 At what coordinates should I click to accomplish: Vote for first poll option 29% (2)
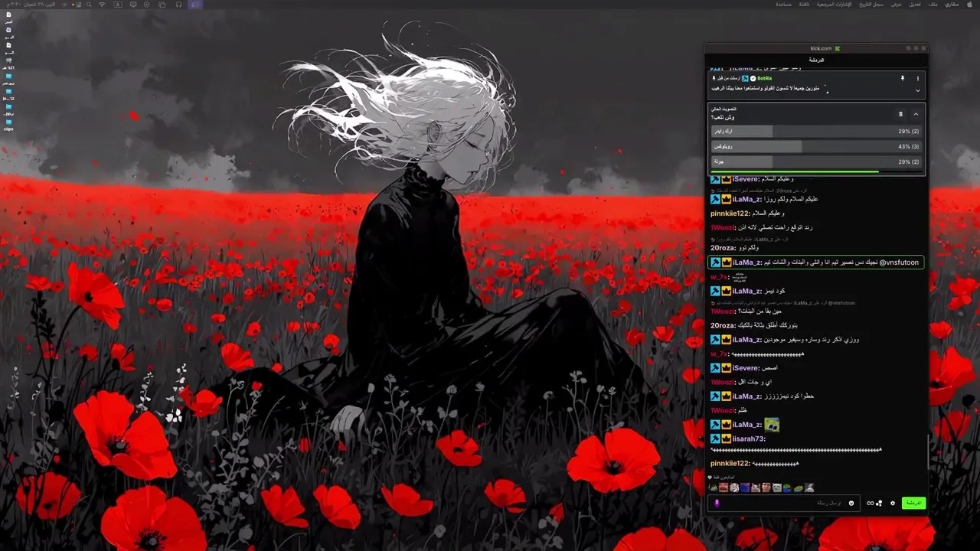point(816,131)
